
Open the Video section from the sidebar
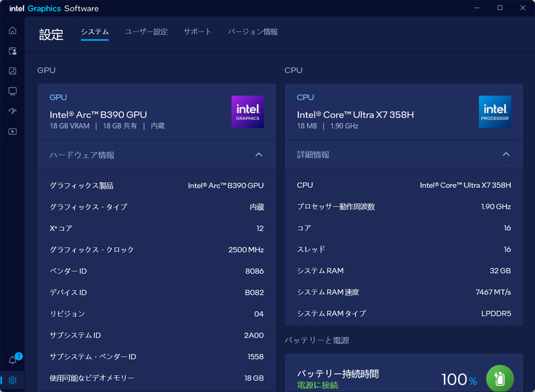click(x=12, y=131)
